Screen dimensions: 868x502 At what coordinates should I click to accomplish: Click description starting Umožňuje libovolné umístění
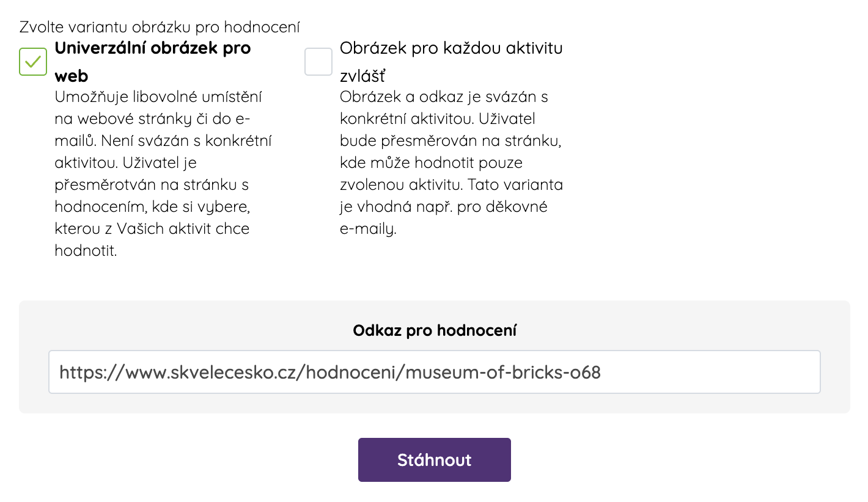point(159,97)
